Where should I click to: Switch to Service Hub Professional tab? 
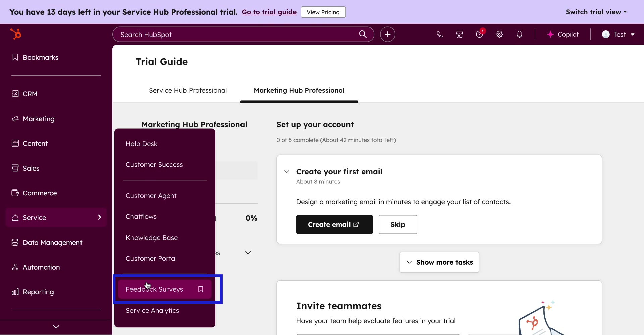(188, 90)
